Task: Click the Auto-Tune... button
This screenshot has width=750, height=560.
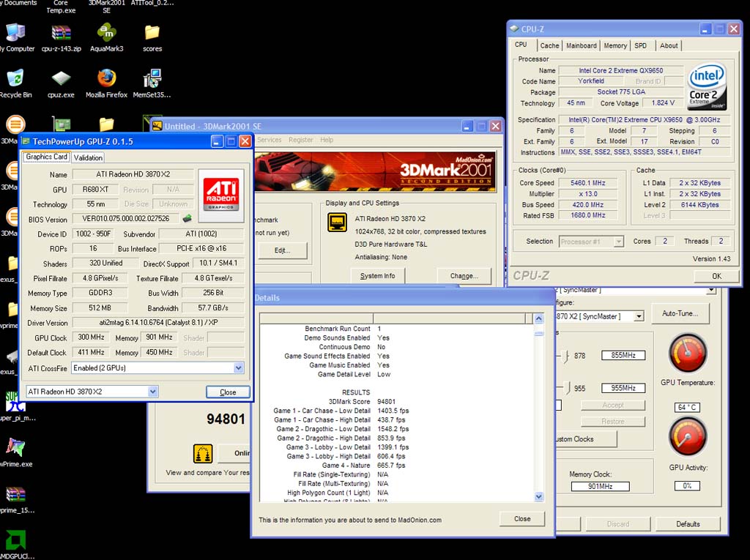Action: click(x=680, y=314)
